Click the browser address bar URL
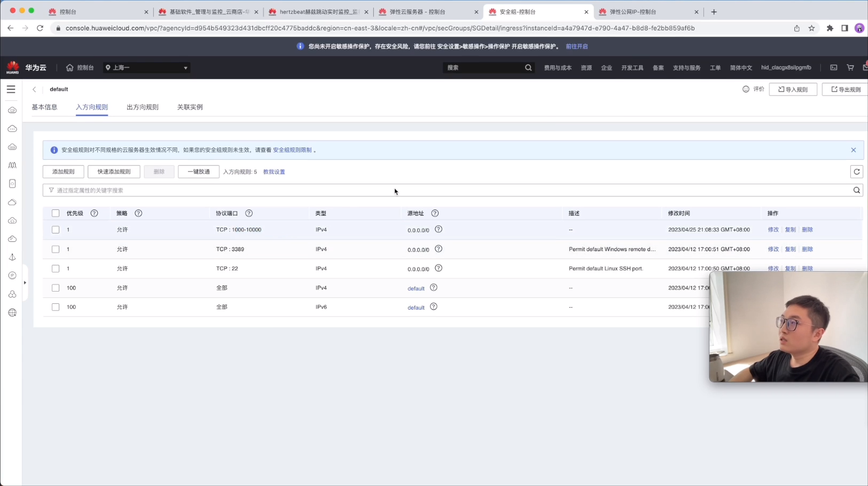The width and height of the screenshot is (868, 486). click(380, 28)
